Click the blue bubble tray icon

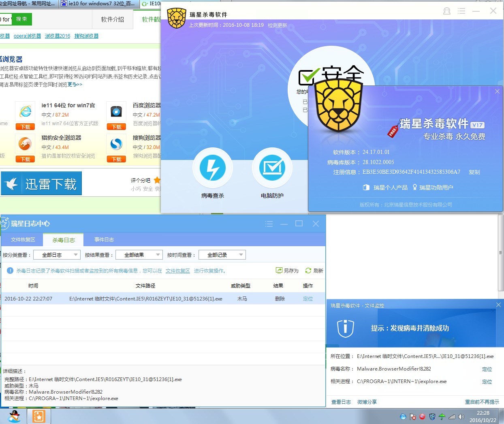(x=403, y=417)
